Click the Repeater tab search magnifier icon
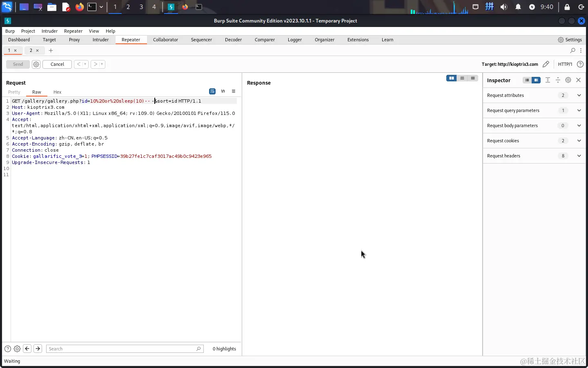 click(573, 50)
